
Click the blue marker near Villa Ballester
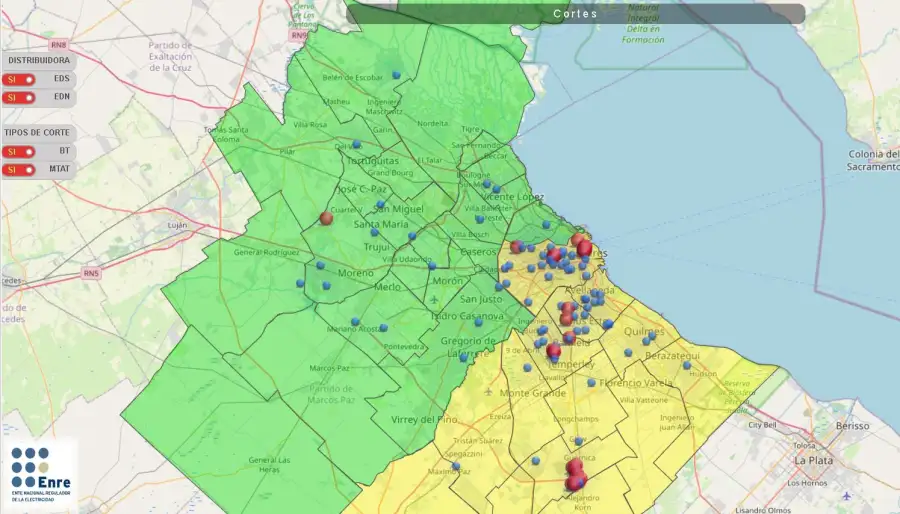click(480, 219)
